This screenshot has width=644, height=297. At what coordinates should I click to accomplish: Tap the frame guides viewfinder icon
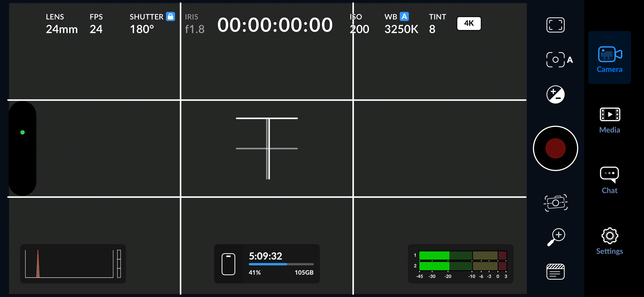[x=555, y=25]
